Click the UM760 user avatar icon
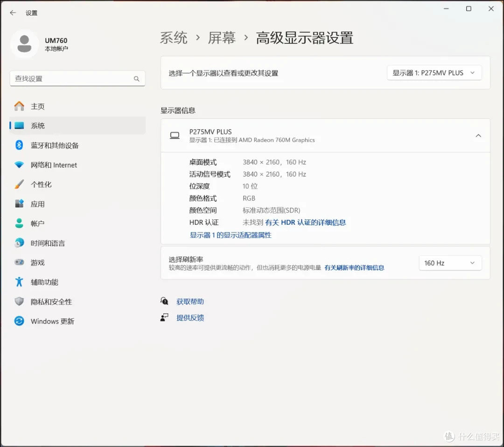504x447 pixels. pos(24,44)
